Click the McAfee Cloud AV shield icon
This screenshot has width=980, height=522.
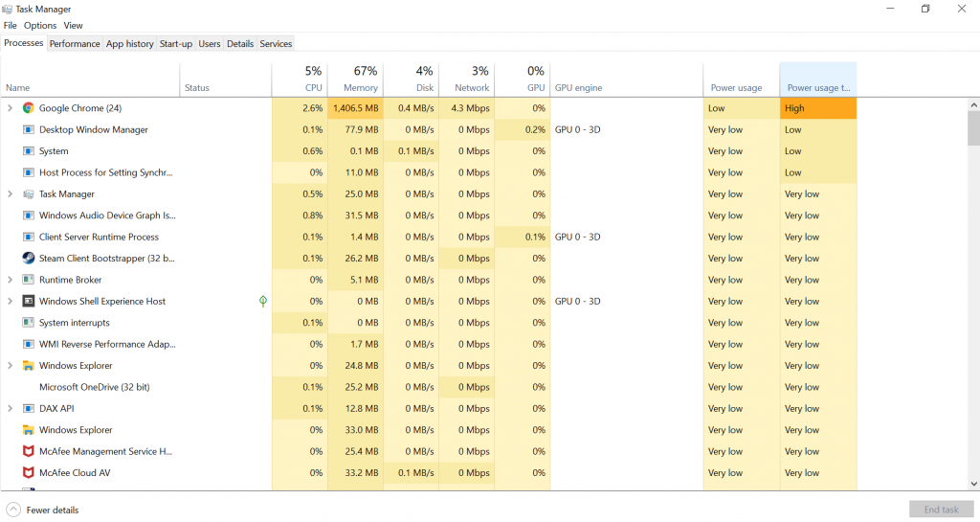coord(28,472)
